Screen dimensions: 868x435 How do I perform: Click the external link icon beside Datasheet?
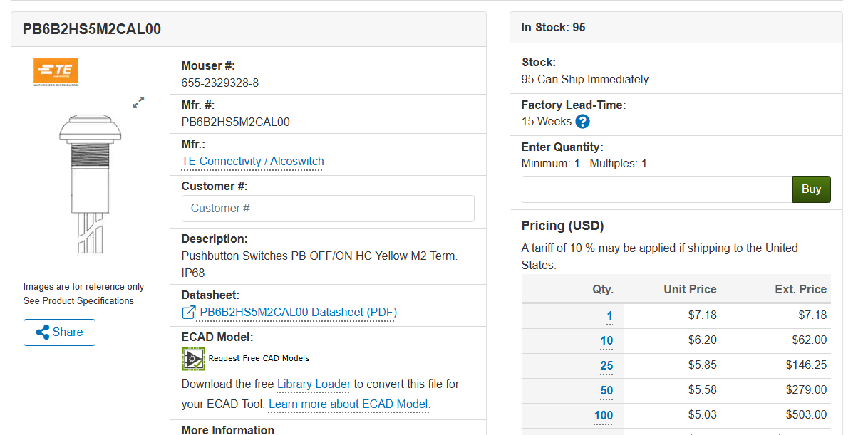(189, 313)
